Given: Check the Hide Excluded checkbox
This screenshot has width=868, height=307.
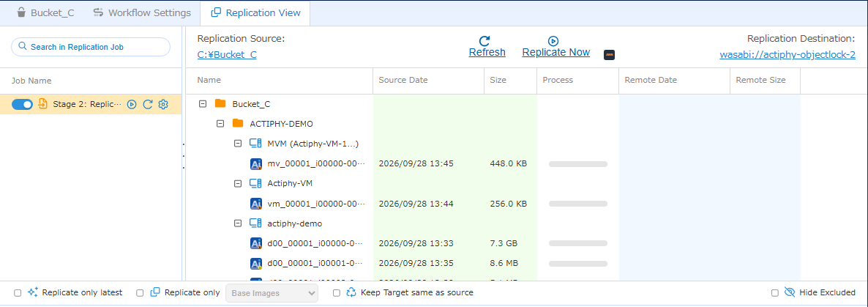Looking at the screenshot, I should click(775, 292).
